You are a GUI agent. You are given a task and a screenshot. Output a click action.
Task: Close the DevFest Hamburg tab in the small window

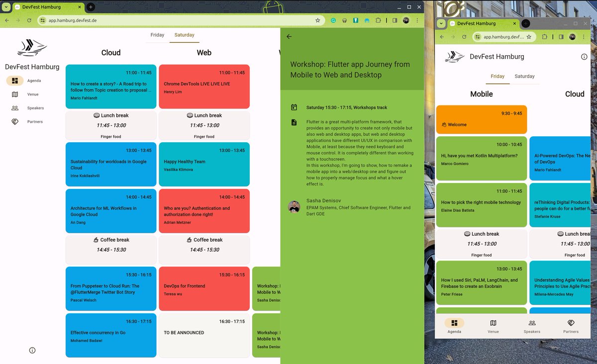pyautogui.click(x=515, y=23)
